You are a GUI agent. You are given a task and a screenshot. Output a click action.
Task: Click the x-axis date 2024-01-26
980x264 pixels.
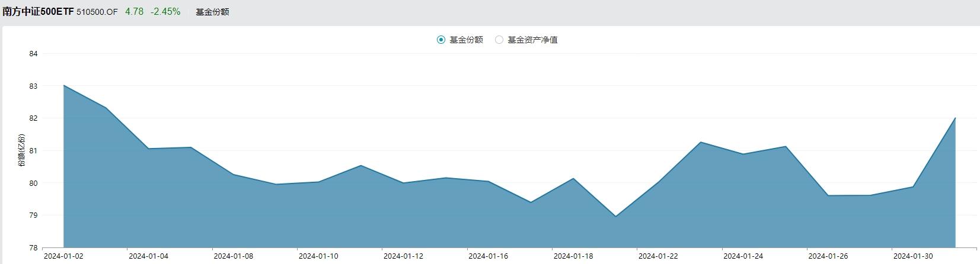(x=828, y=256)
